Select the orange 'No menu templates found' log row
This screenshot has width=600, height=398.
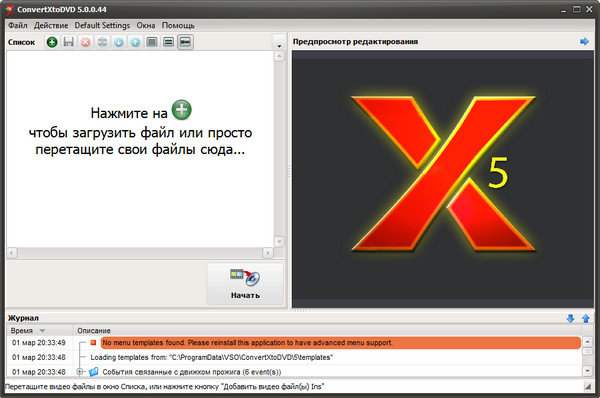click(x=341, y=343)
